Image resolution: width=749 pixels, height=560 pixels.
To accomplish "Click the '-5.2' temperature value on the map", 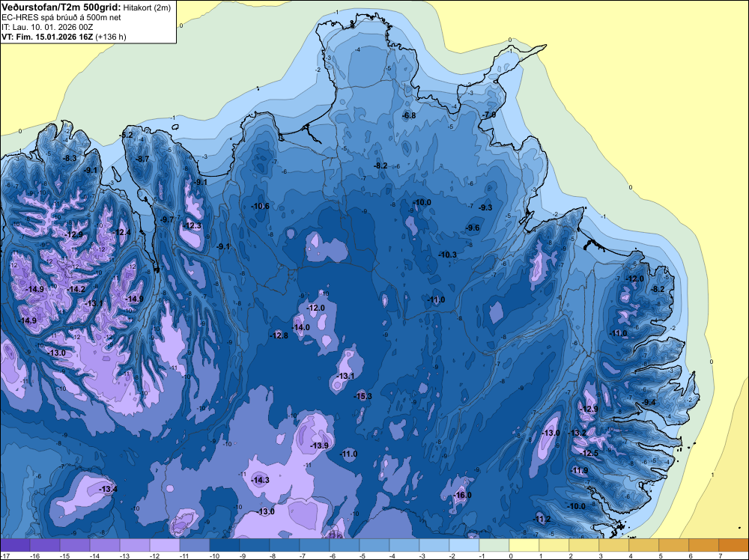I will tap(127, 135).
